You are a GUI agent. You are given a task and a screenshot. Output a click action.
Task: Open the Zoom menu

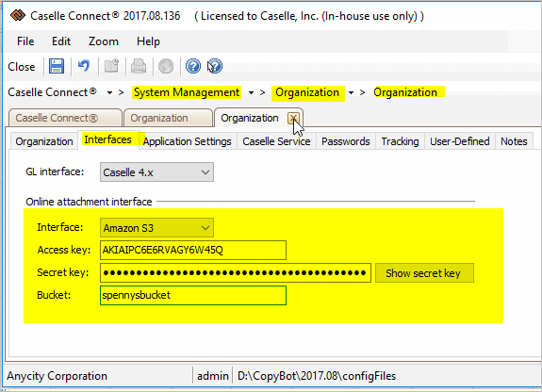tap(104, 41)
